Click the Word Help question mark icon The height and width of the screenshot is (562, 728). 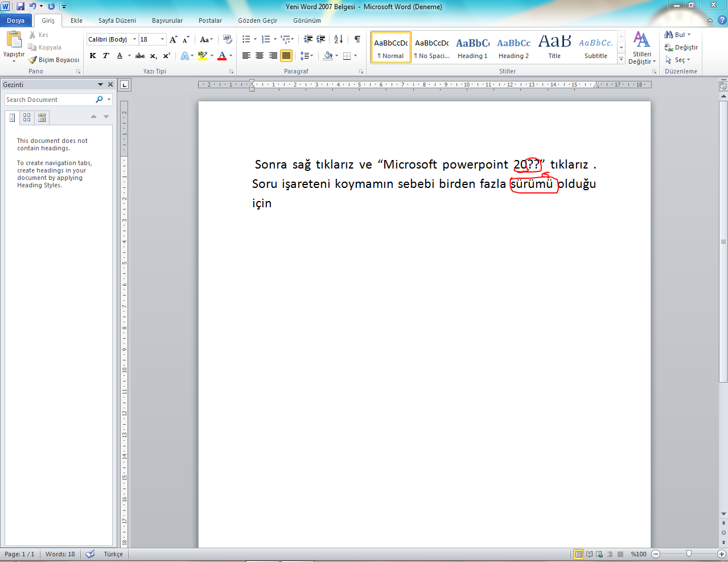coord(722,20)
